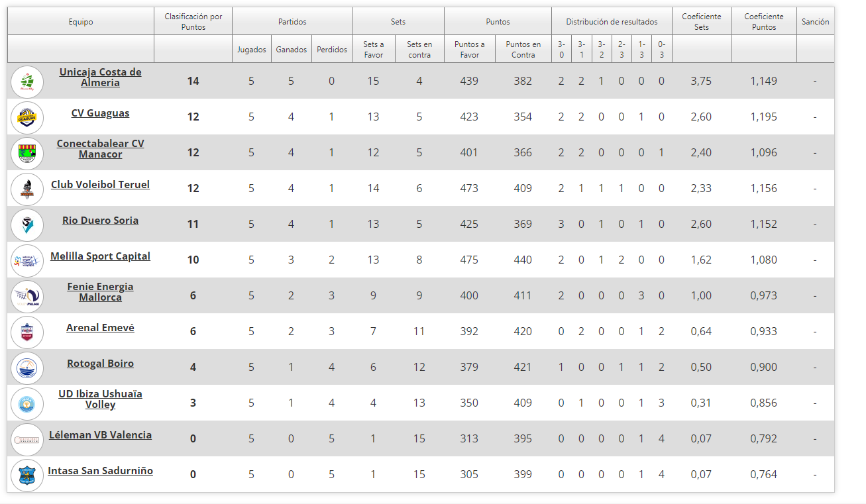Click the Léleman VB Valencia logo
The width and height of the screenshot is (866, 504).
27,440
